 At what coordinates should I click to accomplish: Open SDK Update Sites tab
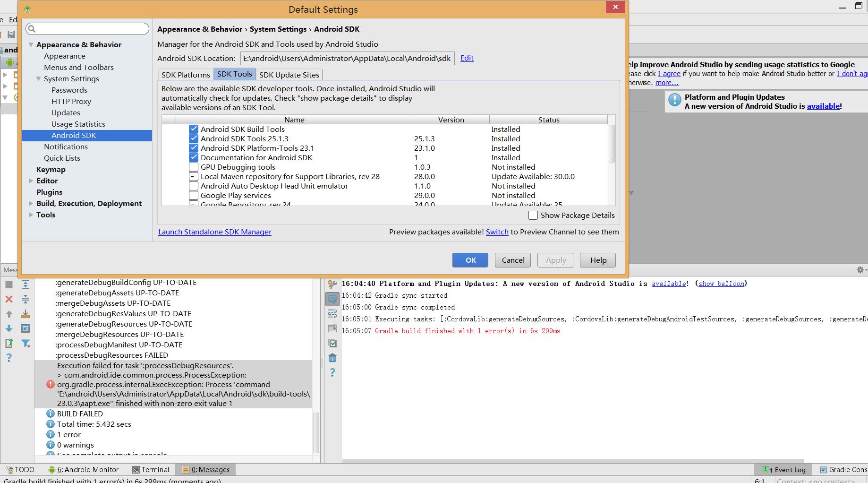[289, 75]
